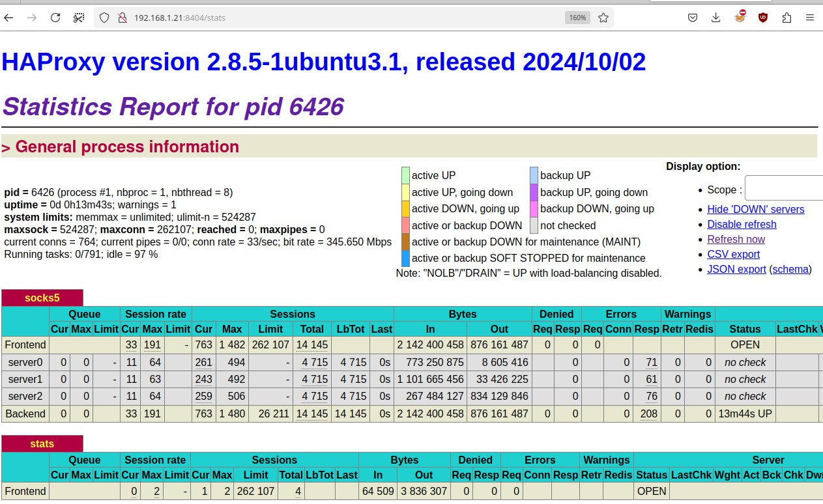
Task: Click server0 current sessions 261
Action: point(204,362)
